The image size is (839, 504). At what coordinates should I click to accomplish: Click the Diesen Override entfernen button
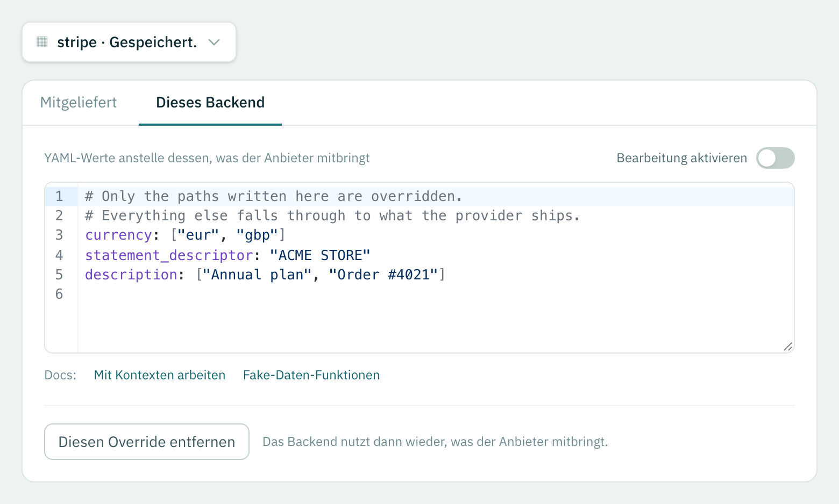point(147,442)
